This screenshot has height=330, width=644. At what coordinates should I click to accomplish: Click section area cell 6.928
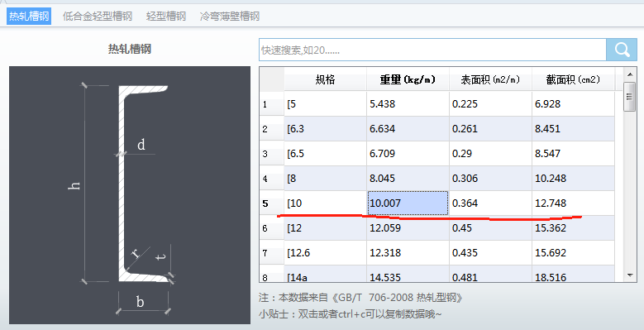pos(574,104)
